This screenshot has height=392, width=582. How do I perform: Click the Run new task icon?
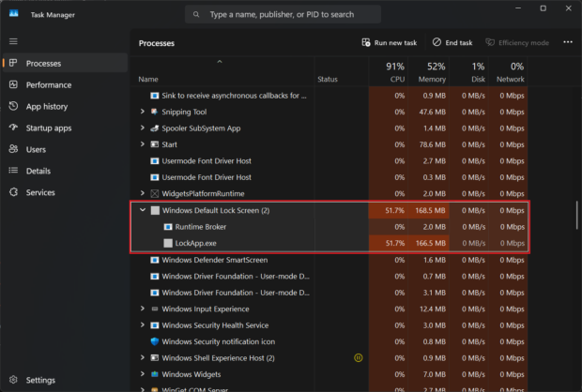coord(366,42)
